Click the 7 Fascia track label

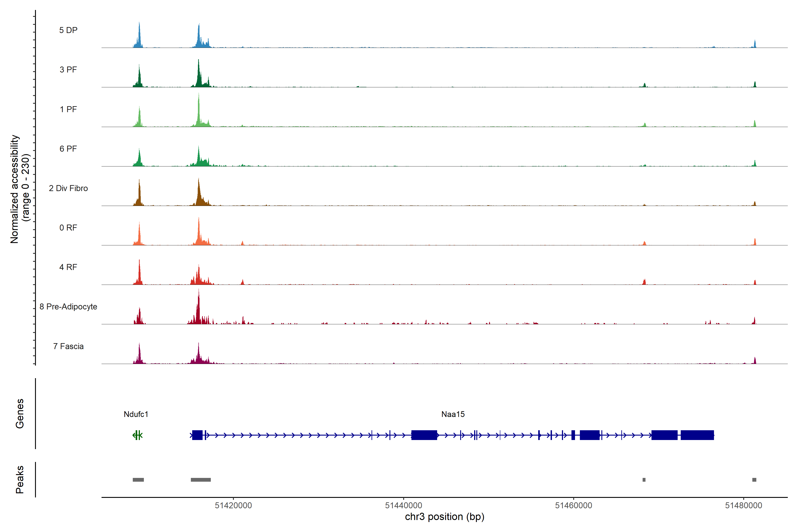tap(68, 346)
